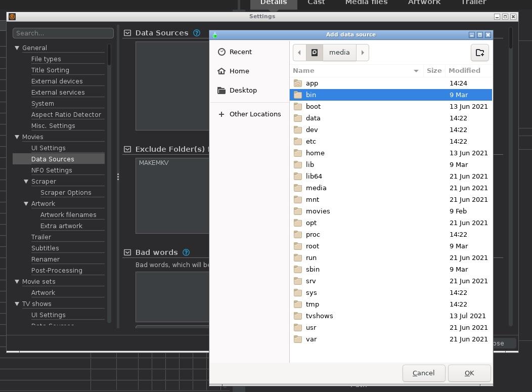The image size is (532, 392).
Task: Go to Home in file chooser sidebar
Action: click(x=239, y=71)
